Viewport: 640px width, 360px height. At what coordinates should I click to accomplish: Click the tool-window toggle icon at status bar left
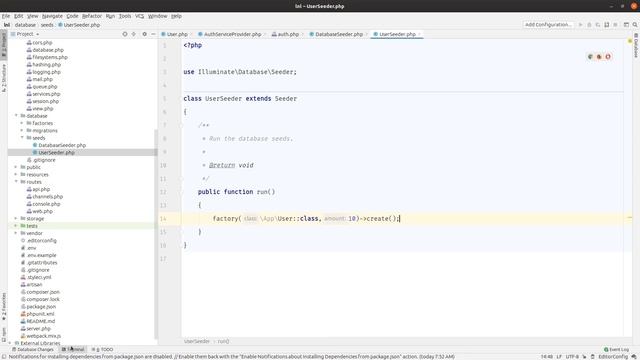point(4,357)
